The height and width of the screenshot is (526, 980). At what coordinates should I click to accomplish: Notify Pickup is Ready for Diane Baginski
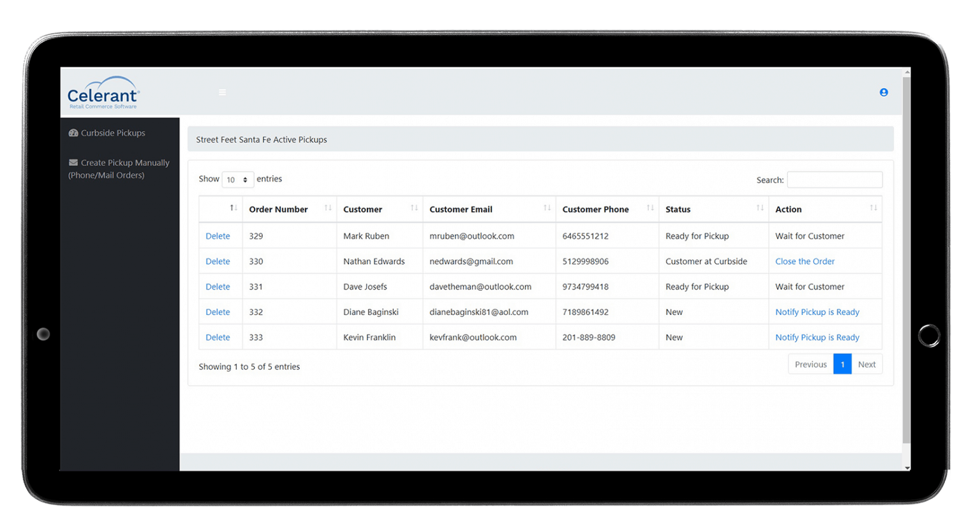817,312
